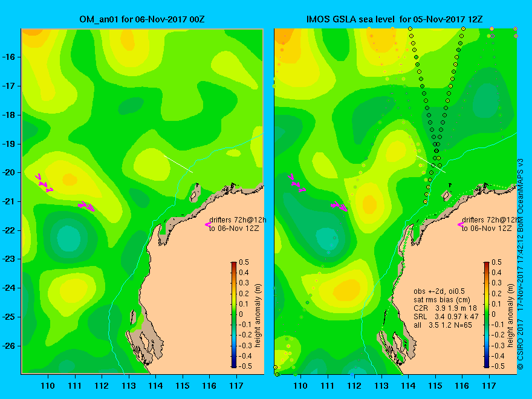Click longitude label 114 under the left map
The image size is (532, 399).
(155, 386)
